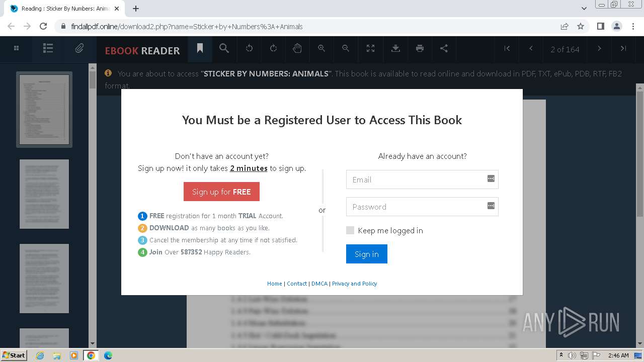Show the document outline list icon
Viewport: 644px width, 362px height.
(48, 48)
